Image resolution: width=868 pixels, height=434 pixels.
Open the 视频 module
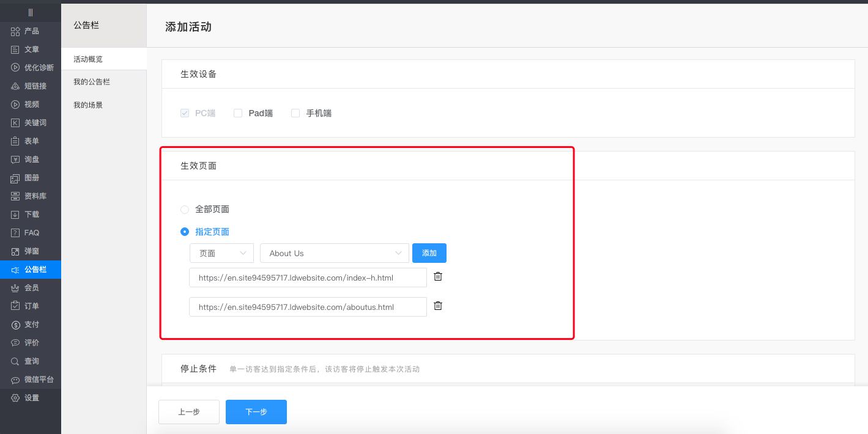click(x=31, y=104)
